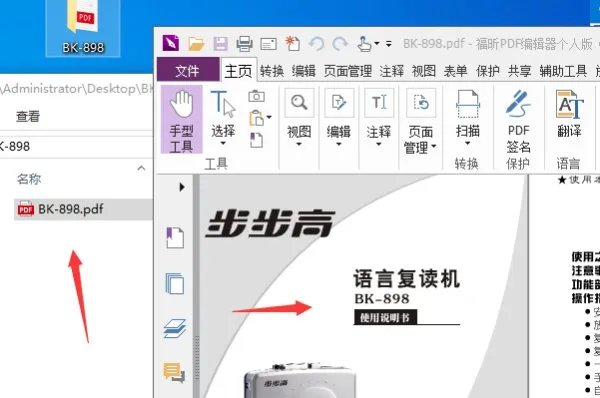The image size is (600, 398).
Task: Open the comments panel in the sidebar
Action: click(x=174, y=372)
